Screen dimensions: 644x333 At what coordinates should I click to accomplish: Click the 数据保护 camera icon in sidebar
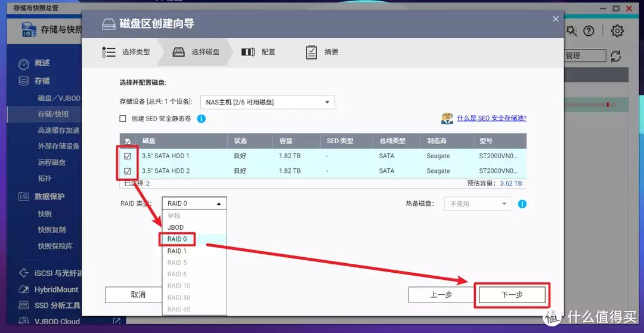(x=24, y=196)
